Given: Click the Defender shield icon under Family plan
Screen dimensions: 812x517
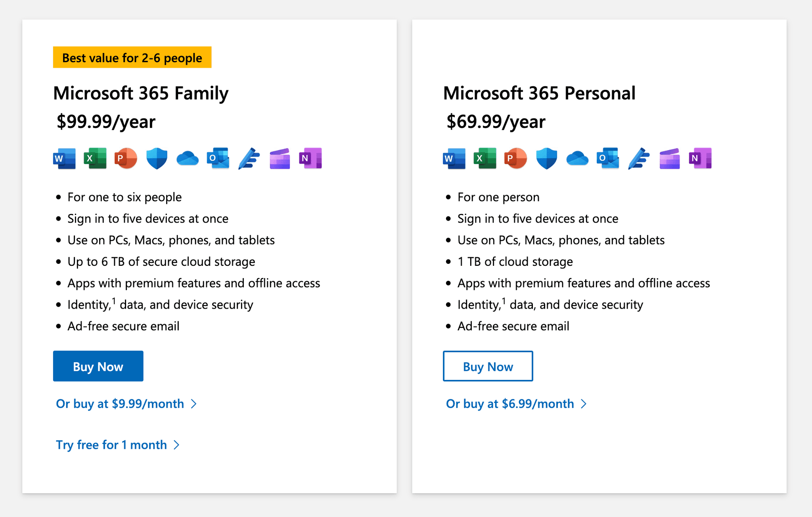Looking at the screenshot, I should tap(156, 158).
